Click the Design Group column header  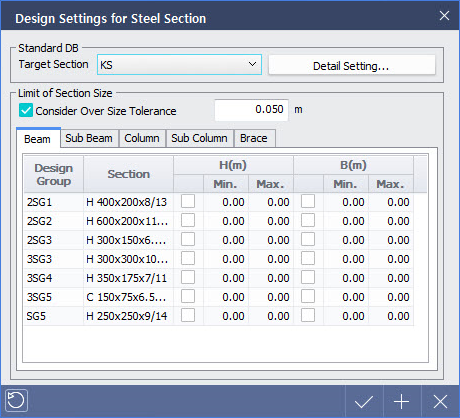(x=54, y=174)
